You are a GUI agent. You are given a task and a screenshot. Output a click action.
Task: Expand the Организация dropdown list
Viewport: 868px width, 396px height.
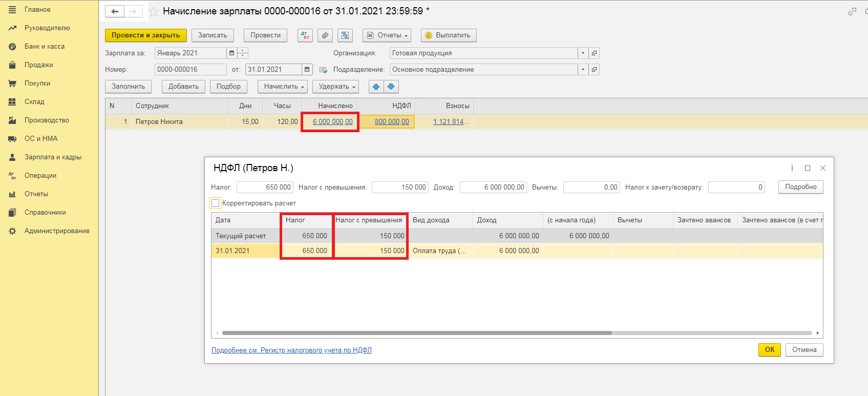(x=583, y=53)
